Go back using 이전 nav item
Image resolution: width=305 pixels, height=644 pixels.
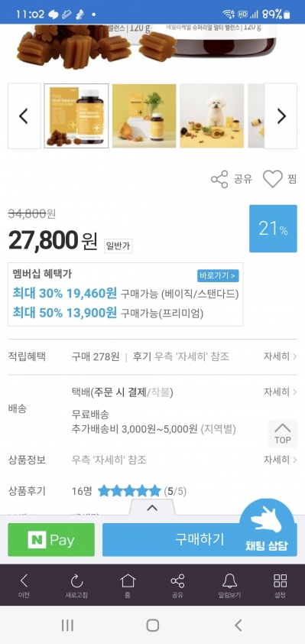(x=24, y=586)
